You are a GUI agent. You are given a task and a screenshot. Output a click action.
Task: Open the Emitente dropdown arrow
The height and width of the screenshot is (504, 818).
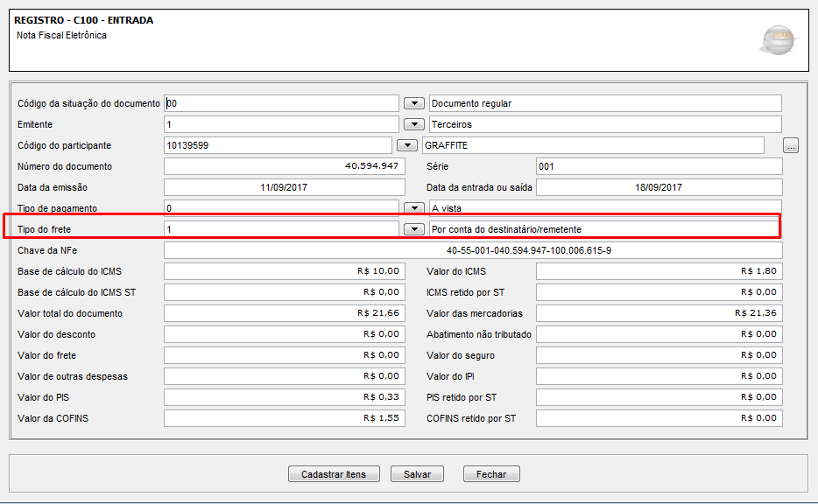pos(413,124)
